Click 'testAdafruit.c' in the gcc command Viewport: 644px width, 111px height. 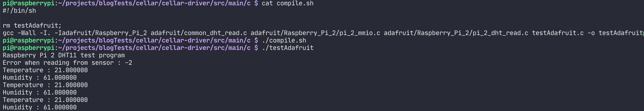coord(558,33)
